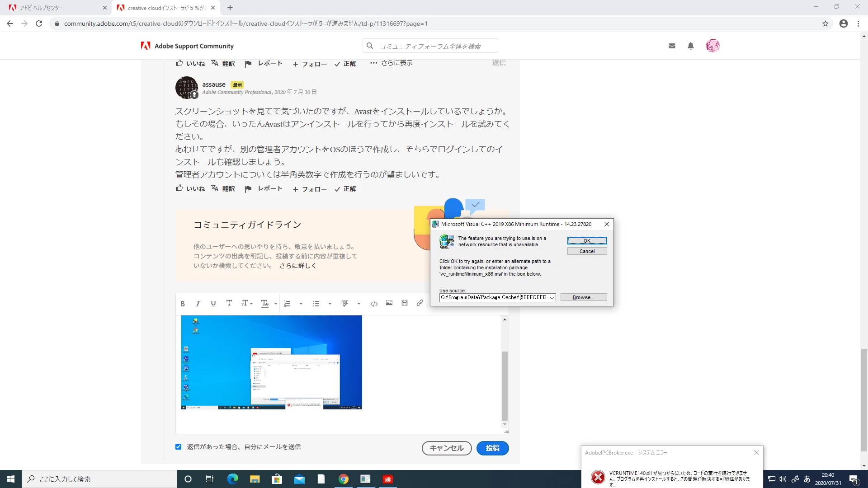Toggle bold formatting in reply editor
Viewport: 868px width, 488px height.
[183, 304]
